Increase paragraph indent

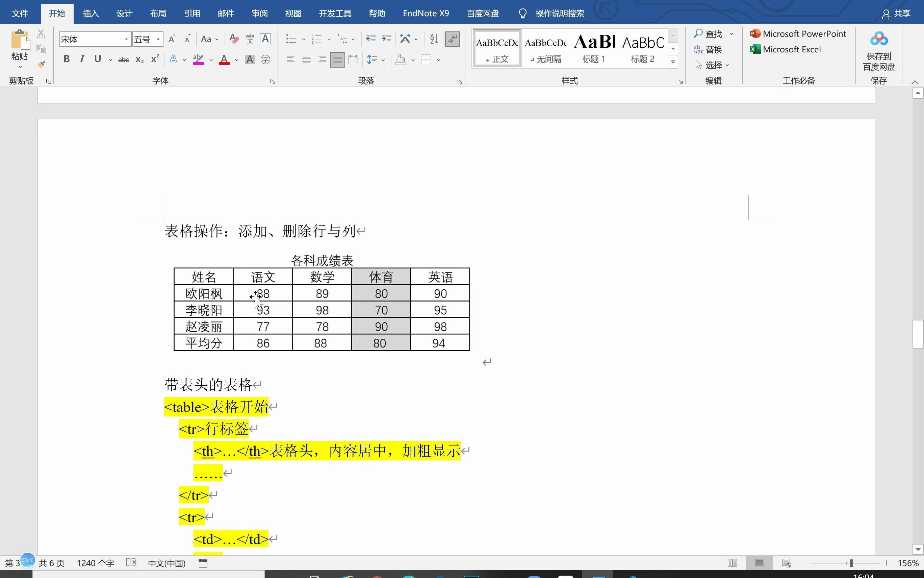(x=386, y=39)
